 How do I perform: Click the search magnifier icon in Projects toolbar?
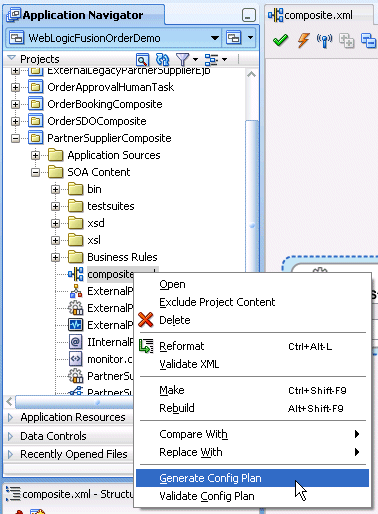(x=142, y=60)
